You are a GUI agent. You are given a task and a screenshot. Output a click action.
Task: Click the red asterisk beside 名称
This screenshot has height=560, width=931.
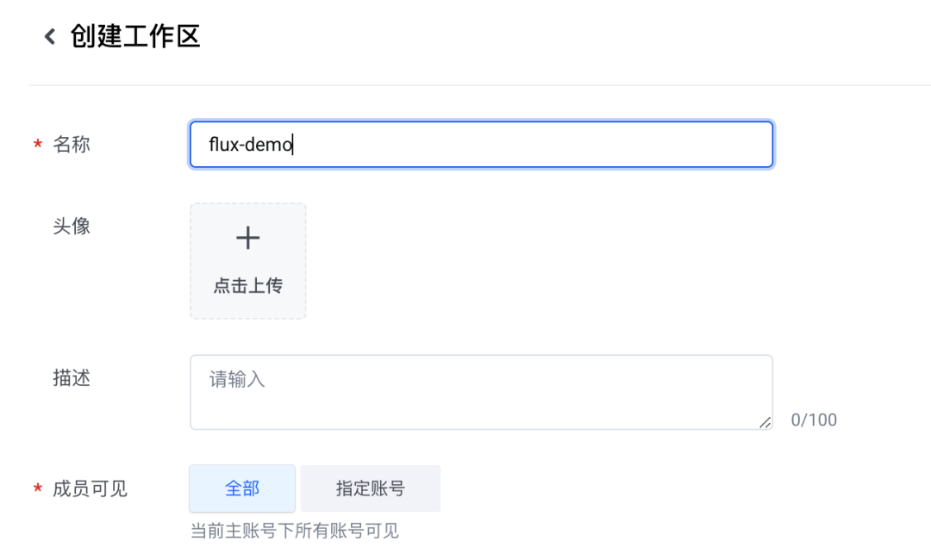[x=38, y=145]
